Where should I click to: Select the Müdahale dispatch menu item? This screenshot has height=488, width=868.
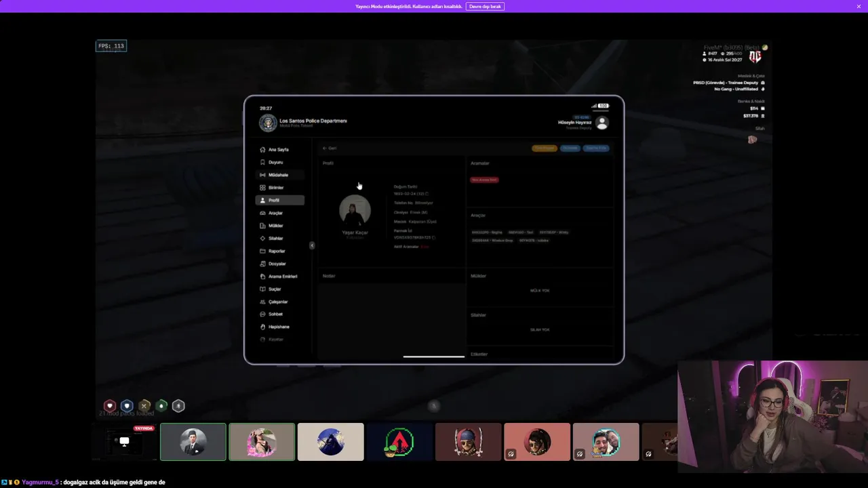click(x=279, y=175)
